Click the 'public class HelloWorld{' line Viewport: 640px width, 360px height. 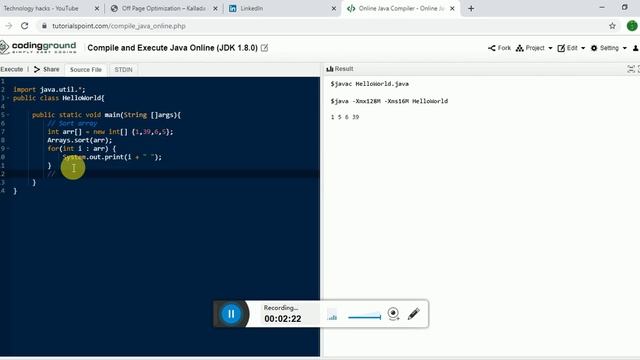tap(58, 98)
